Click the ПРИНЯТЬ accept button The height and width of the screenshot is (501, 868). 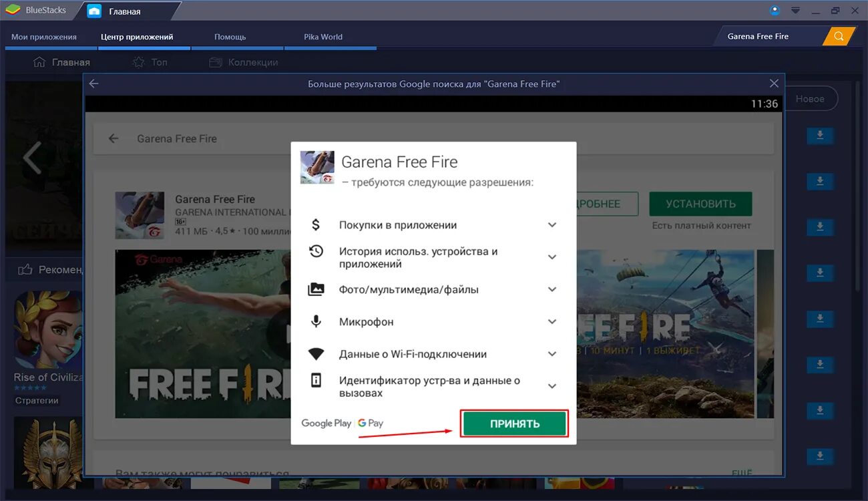tap(515, 424)
